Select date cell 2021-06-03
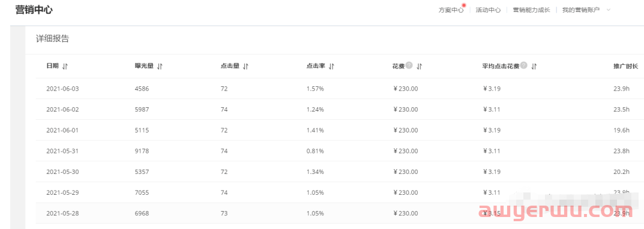The height and width of the screenshot is (229, 644). coord(62,89)
